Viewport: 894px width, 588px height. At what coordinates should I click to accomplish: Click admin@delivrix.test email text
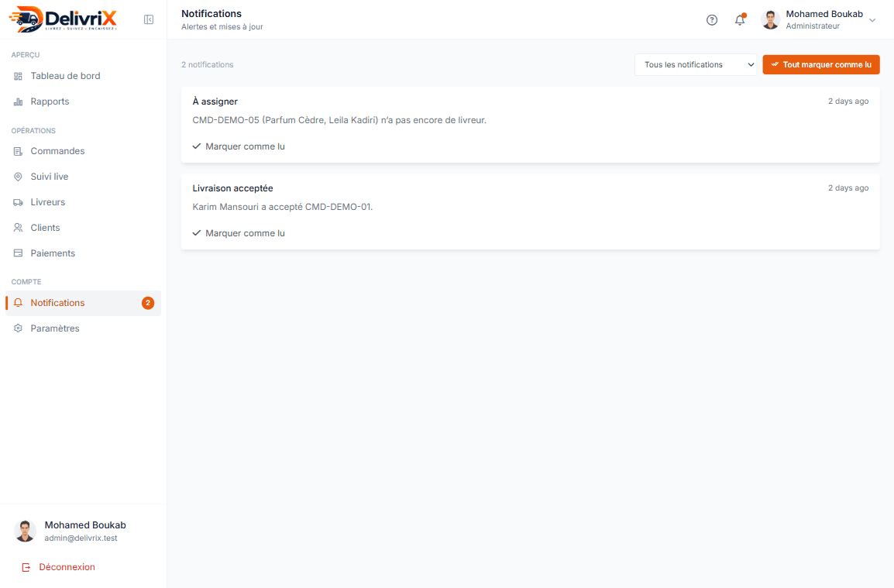(81, 538)
